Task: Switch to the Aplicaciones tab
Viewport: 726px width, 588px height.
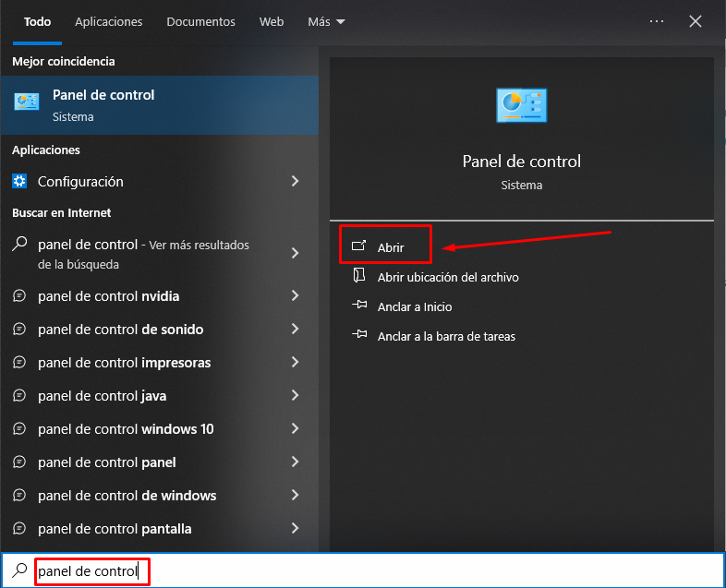Action: (x=109, y=22)
